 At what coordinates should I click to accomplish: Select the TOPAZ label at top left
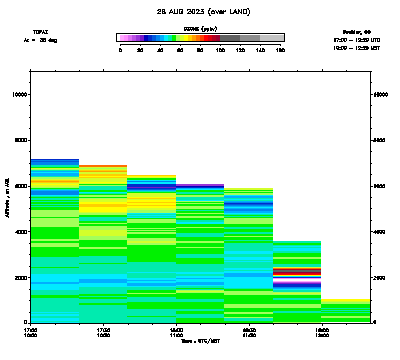point(41,32)
